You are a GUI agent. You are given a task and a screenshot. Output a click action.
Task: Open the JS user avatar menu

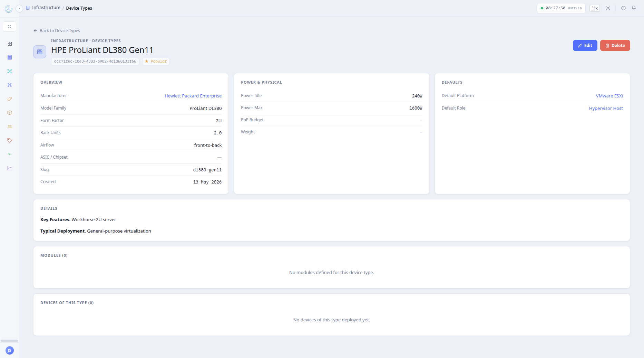[x=10, y=350]
